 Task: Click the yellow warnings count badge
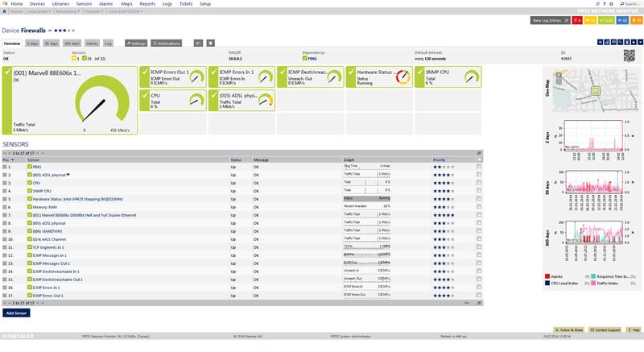point(590,20)
